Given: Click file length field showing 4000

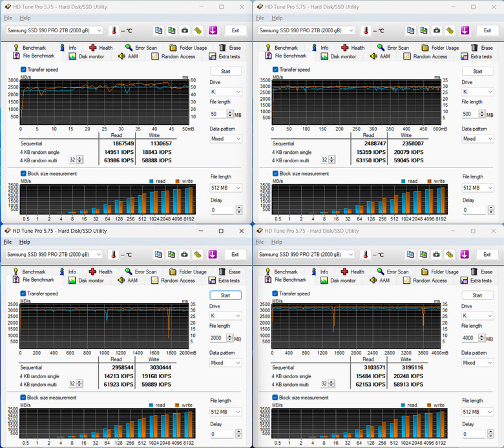Looking at the screenshot, I should coord(470,338).
